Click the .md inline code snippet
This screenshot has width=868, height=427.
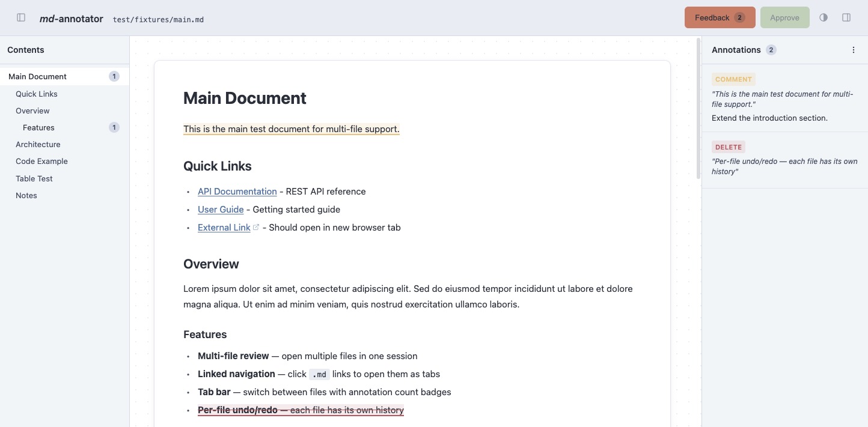[x=319, y=374]
